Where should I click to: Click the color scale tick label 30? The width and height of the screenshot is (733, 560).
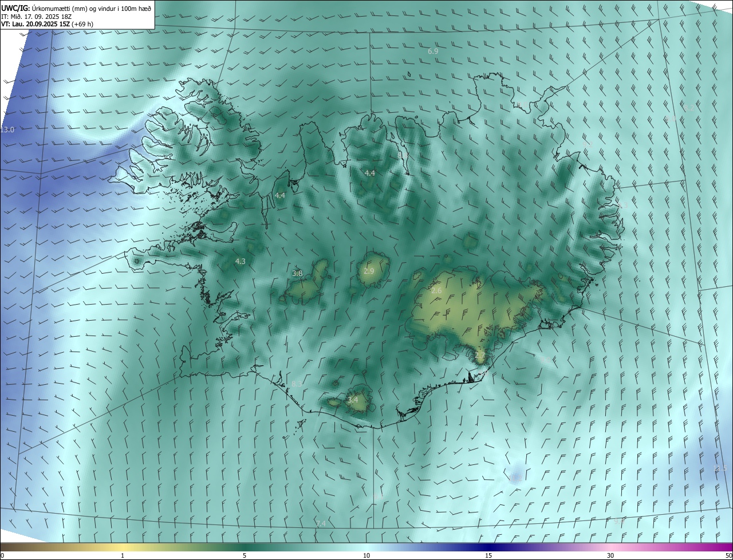[x=610, y=555]
